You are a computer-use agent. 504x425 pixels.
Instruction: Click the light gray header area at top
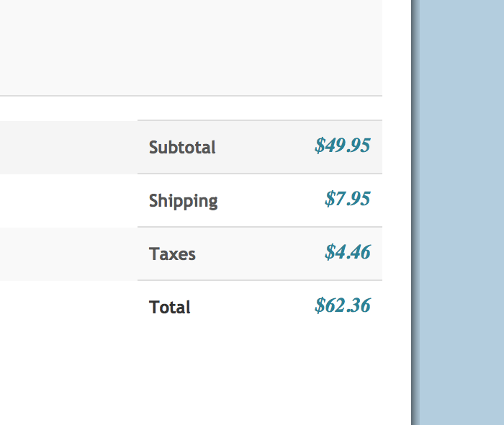(x=191, y=47)
